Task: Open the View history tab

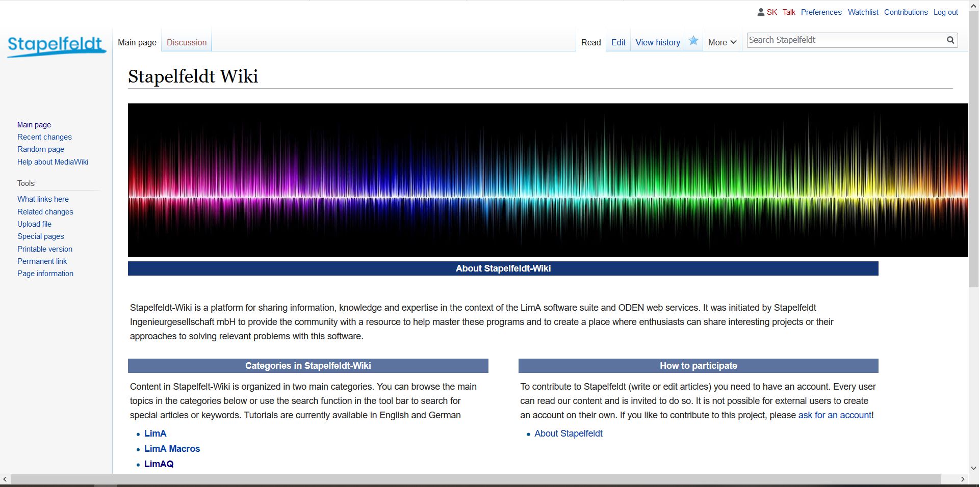Action: (658, 42)
